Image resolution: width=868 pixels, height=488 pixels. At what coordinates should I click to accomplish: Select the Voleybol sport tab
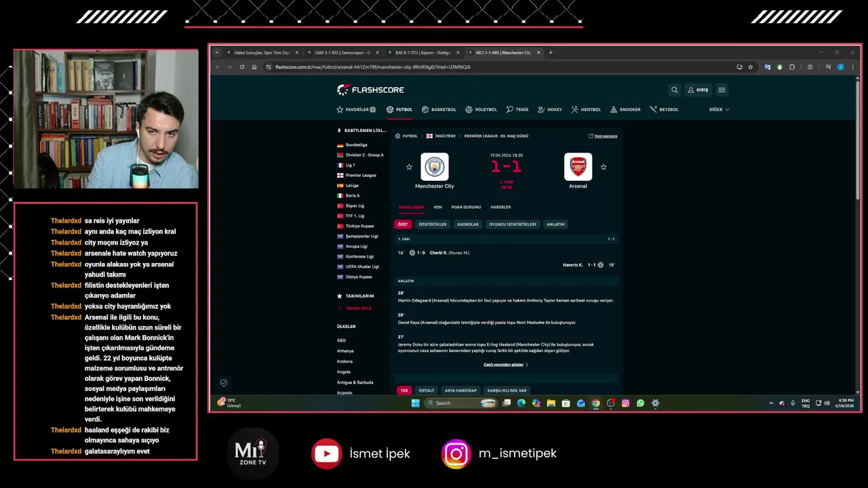coord(481,109)
